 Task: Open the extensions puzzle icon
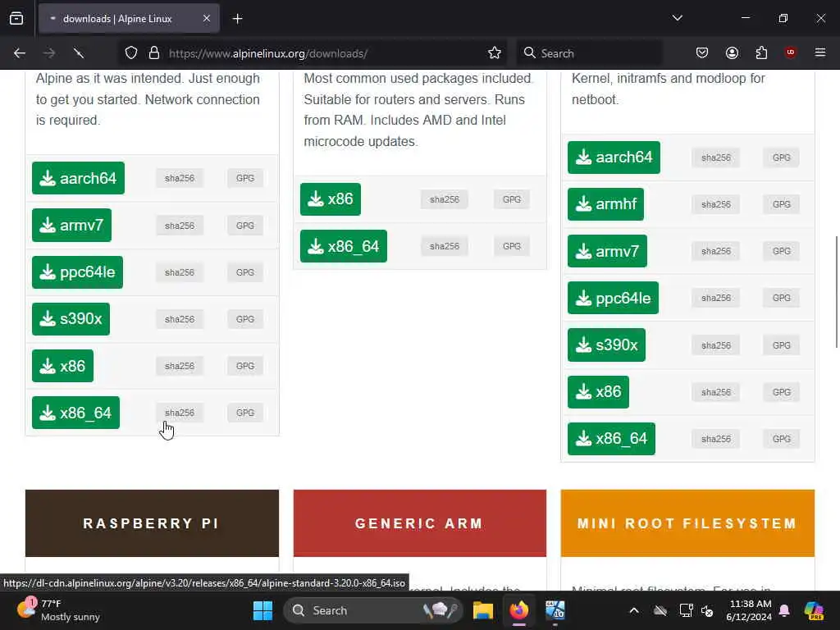click(x=761, y=53)
